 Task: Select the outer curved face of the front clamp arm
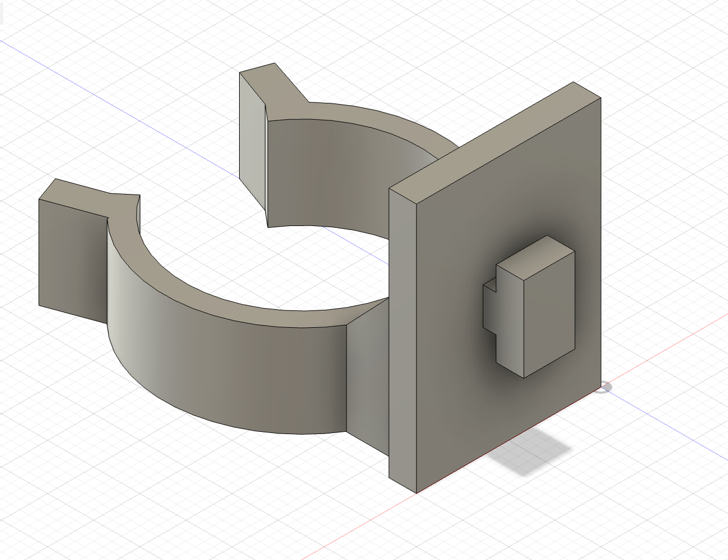[225, 360]
